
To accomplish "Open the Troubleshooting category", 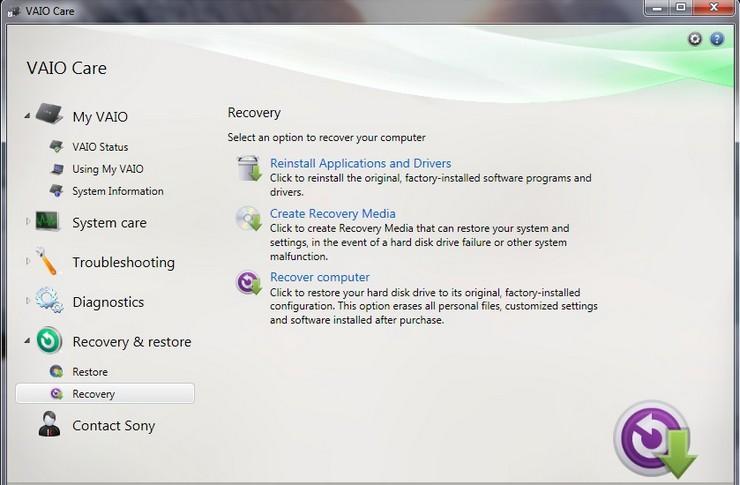I will tap(124, 262).
